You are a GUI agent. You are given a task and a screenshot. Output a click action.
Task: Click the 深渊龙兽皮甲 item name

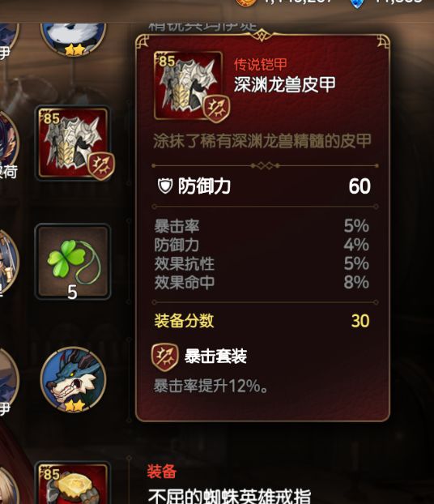(x=285, y=84)
